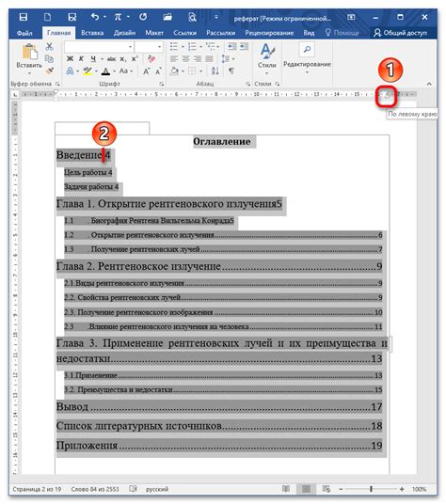Toggle strikethrough formatting (abc)
This screenshot has width=446, height=504.
point(112,59)
